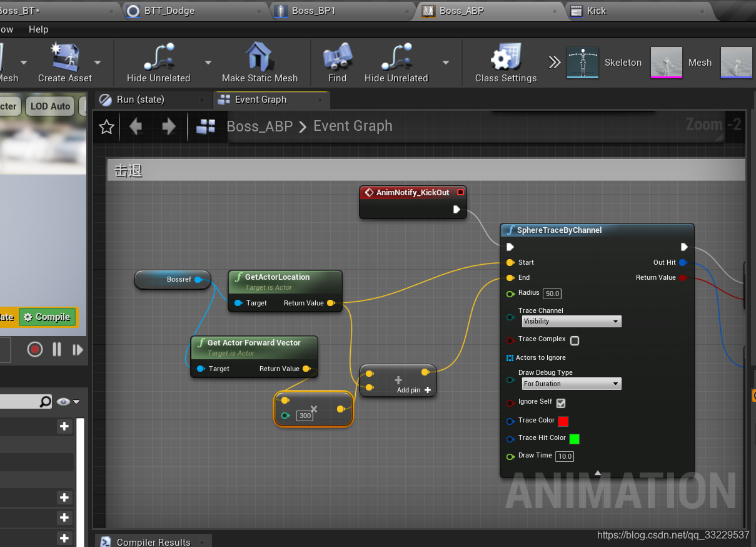Click the Find binoculars icon
The width and height of the screenshot is (756, 547).
point(337,58)
